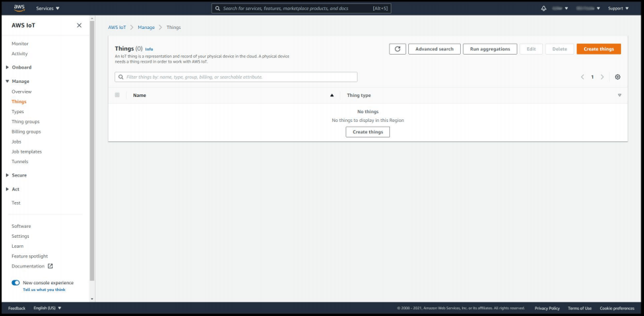
Task: Open Billing groups in sidebar
Action: 26,131
